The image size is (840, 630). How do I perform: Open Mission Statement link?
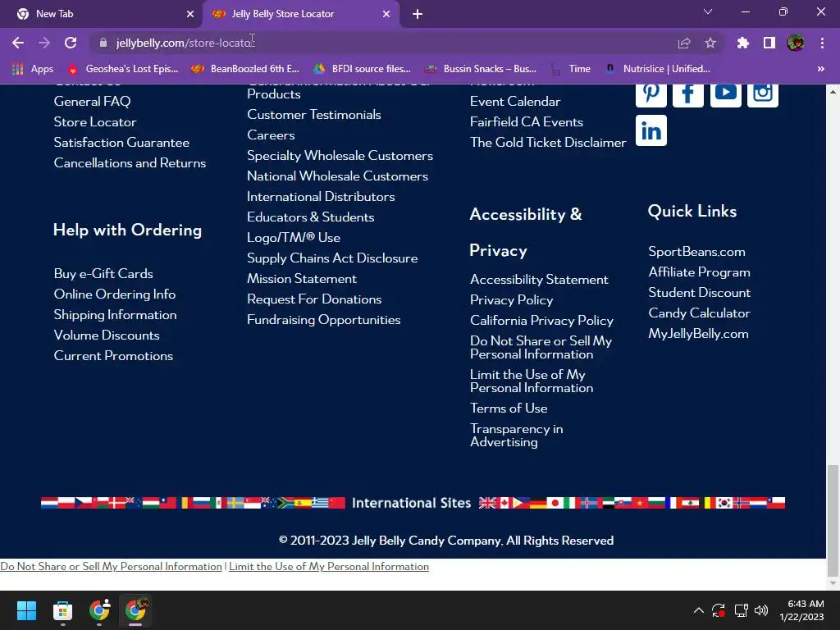[x=302, y=279]
